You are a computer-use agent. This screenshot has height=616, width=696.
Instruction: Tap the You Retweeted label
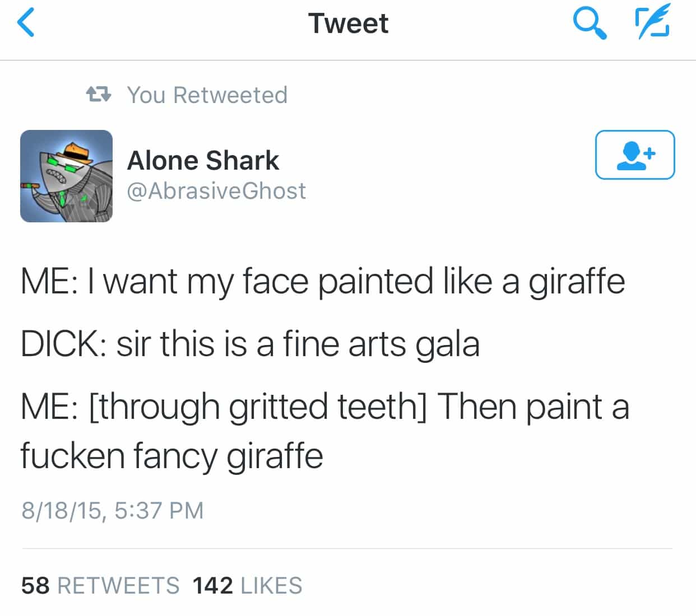point(207,95)
